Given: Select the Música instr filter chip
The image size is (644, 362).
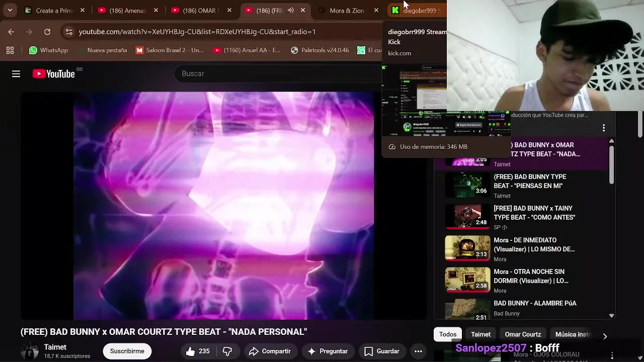Looking at the screenshot, I should coord(573,334).
